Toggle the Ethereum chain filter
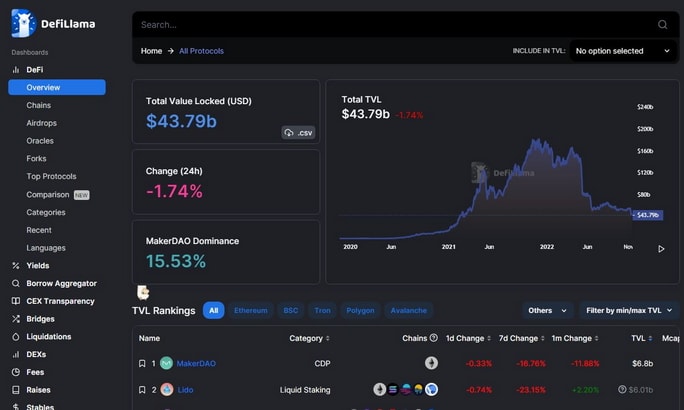Screen dimensions: 684x410 (x=250, y=311)
